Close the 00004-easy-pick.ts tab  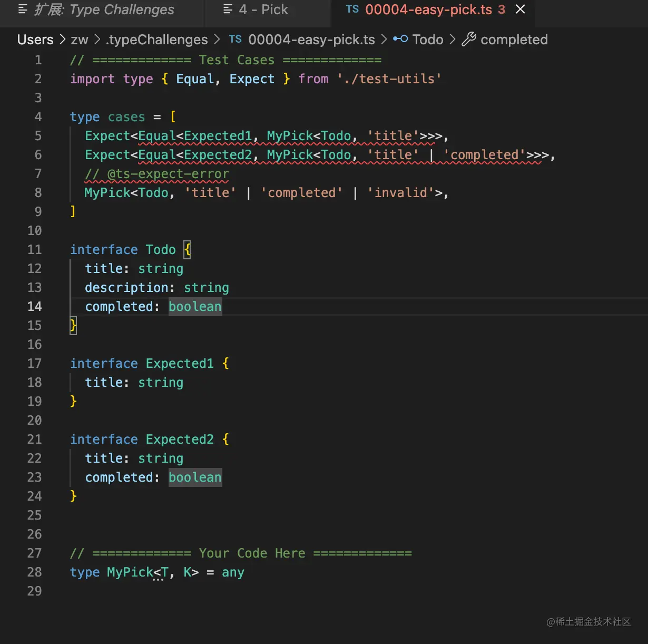coord(521,9)
